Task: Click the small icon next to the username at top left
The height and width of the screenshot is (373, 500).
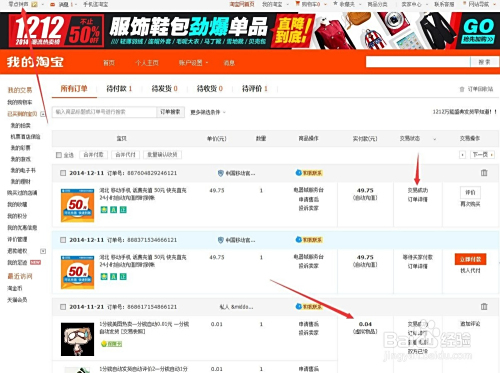Action: tap(34, 4)
